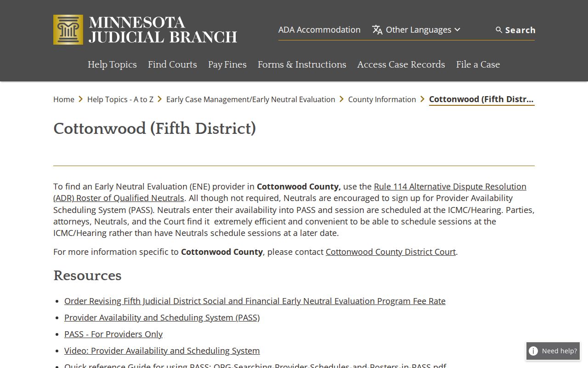The image size is (588, 368).
Task: Visit the Cottonwood County District Court link
Action: [x=391, y=252]
